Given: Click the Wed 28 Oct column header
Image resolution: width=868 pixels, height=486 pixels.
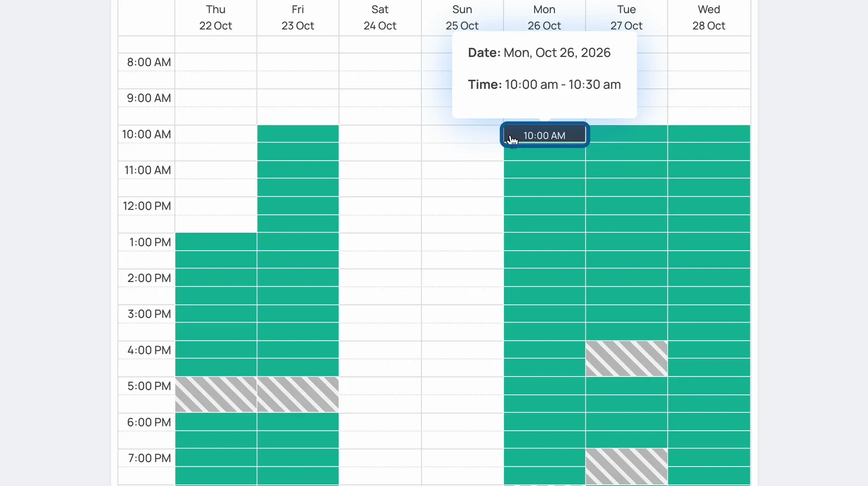Looking at the screenshot, I should tap(709, 17).
